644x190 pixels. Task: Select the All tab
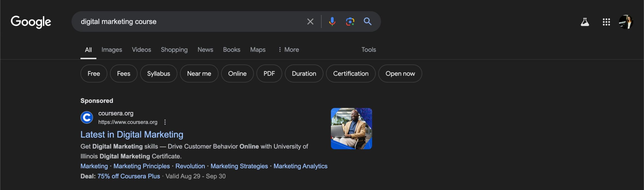[88, 50]
